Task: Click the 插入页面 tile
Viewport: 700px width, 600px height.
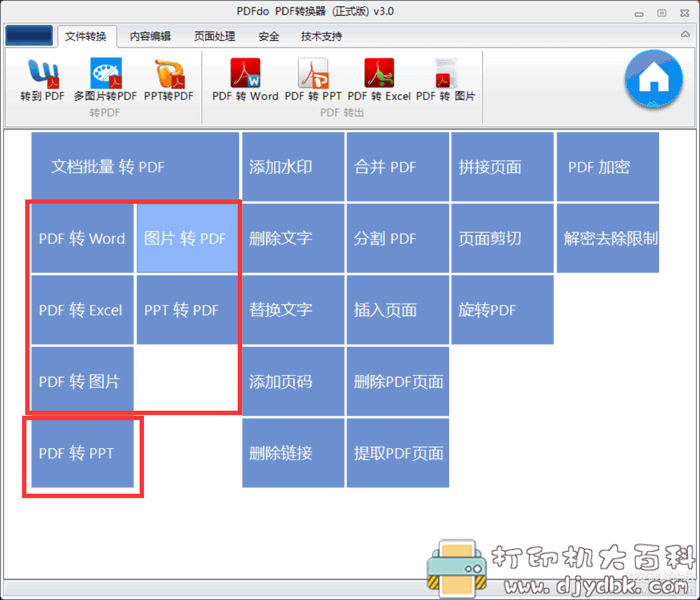Action: tap(398, 310)
